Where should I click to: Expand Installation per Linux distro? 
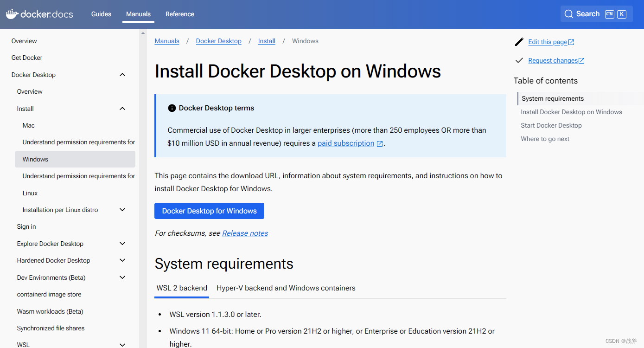122,210
